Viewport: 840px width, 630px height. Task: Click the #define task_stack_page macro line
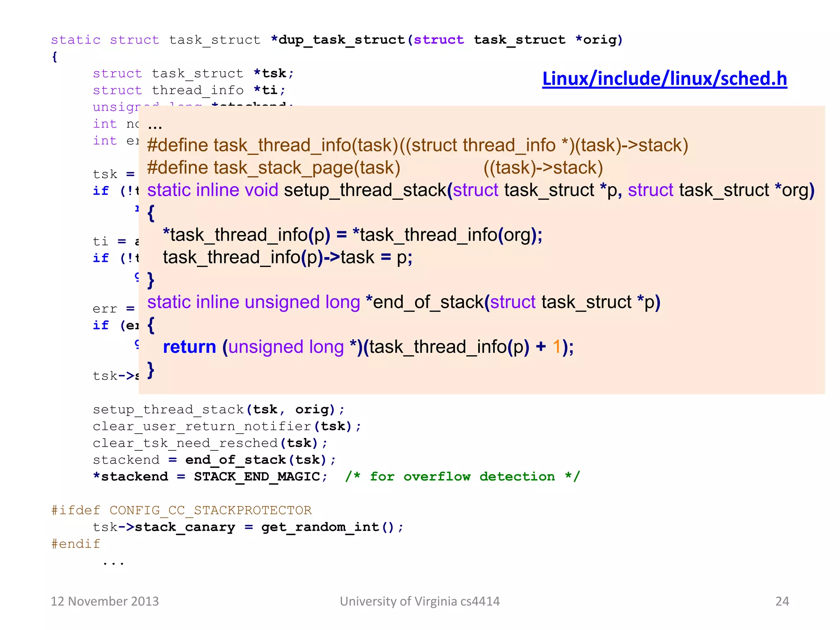click(x=375, y=168)
